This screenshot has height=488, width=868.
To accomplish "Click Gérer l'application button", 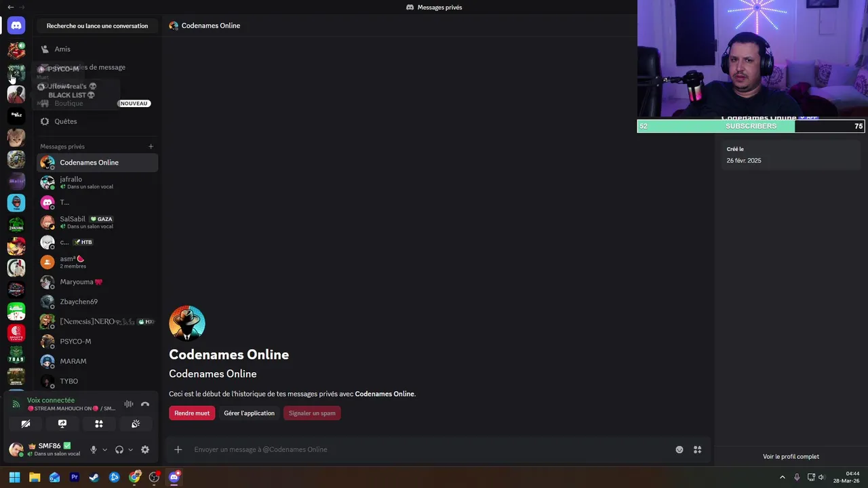I will click(x=249, y=413).
